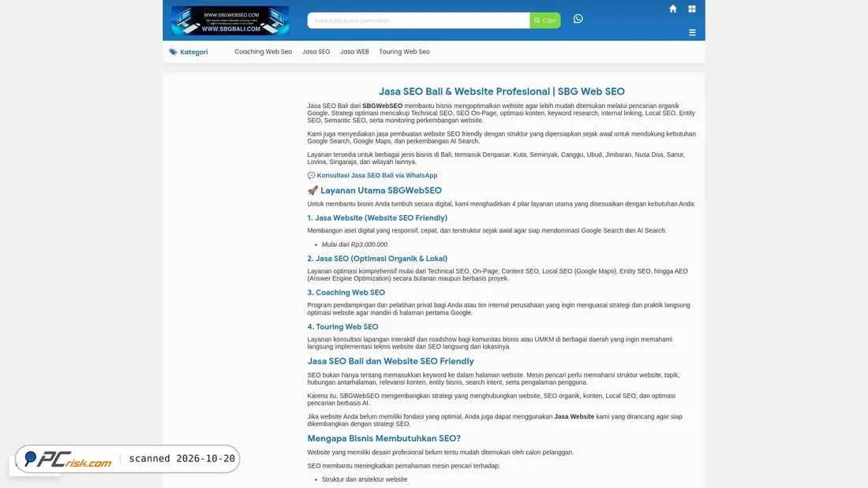This screenshot has height=488, width=868.
Task: Click heading Jasa SEO Bali dan Website SEO Friendly
Action: click(391, 361)
